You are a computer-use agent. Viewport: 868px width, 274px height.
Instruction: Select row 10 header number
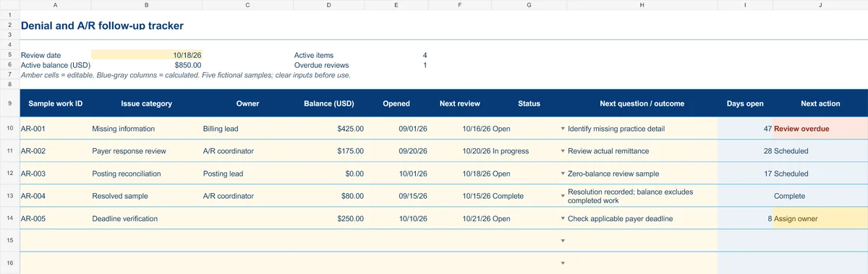click(x=10, y=129)
